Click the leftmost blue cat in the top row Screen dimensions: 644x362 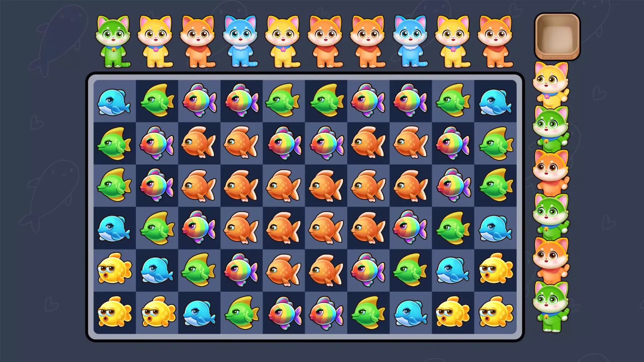pyautogui.click(x=241, y=41)
